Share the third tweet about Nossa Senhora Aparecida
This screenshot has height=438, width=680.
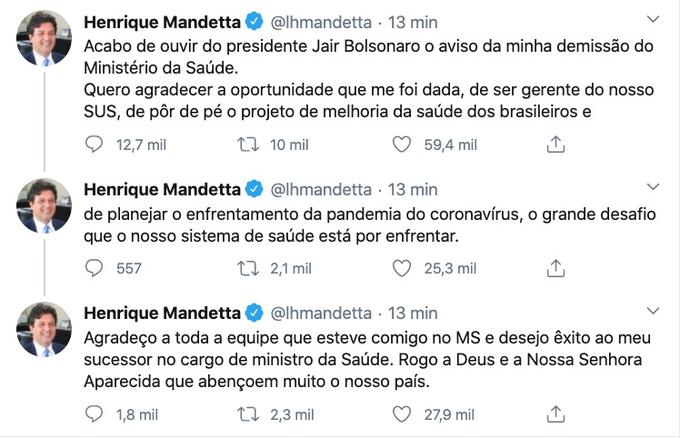tap(556, 414)
